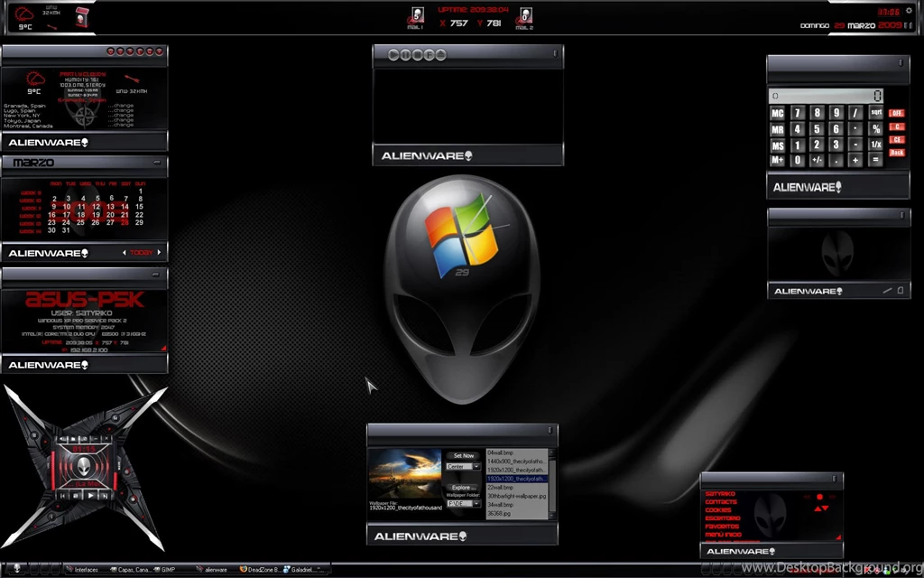
Task: Select Favoritos in the red menu widget
Action: (723, 526)
